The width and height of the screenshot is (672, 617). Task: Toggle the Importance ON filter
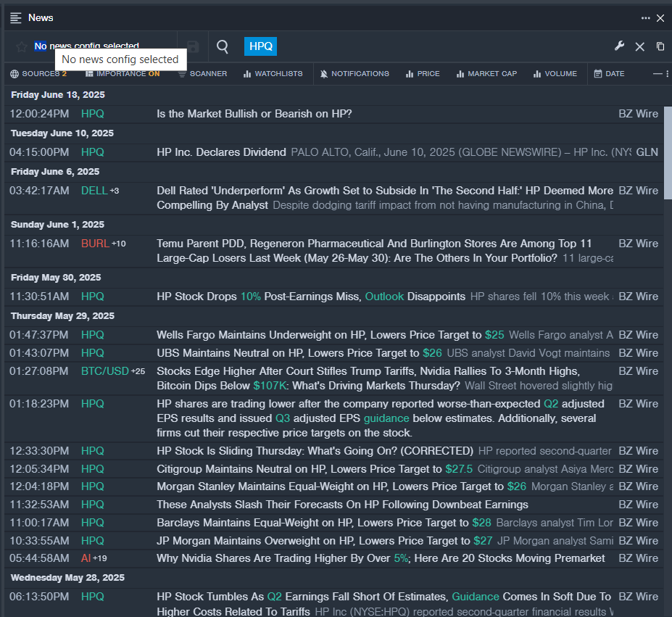tap(123, 74)
